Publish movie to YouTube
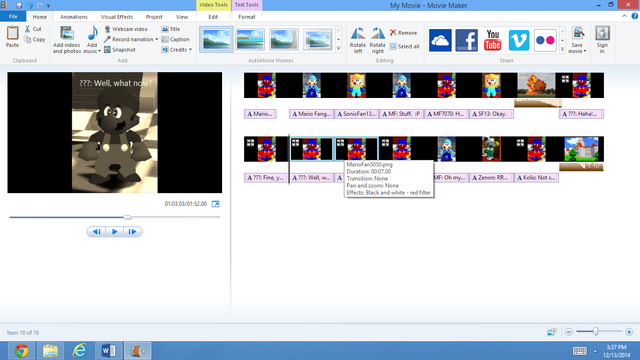 pos(493,40)
